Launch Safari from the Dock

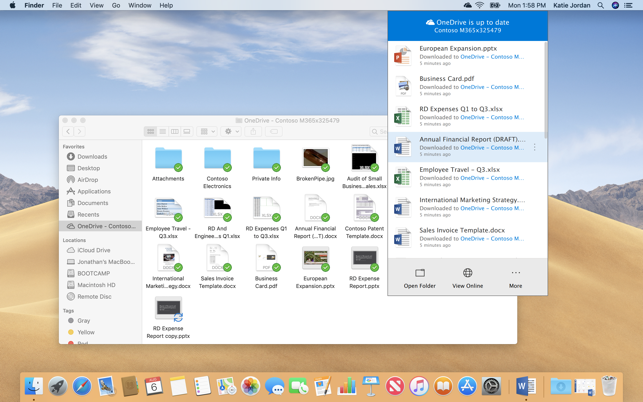[82, 386]
